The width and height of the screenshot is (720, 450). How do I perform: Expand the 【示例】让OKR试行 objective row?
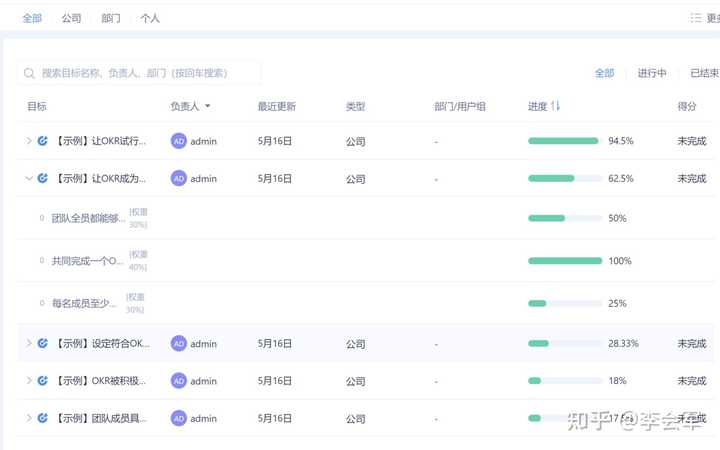(29, 141)
